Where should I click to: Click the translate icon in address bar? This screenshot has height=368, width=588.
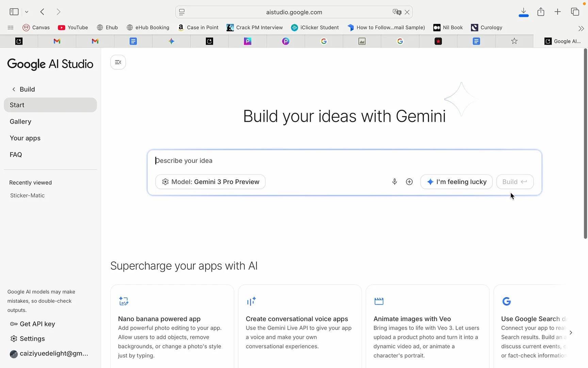pos(396,12)
